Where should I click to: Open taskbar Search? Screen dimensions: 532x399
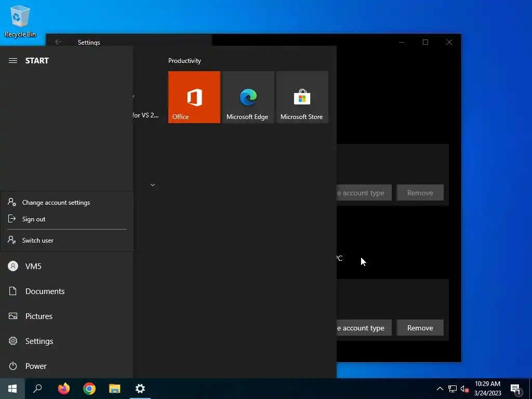(x=37, y=389)
